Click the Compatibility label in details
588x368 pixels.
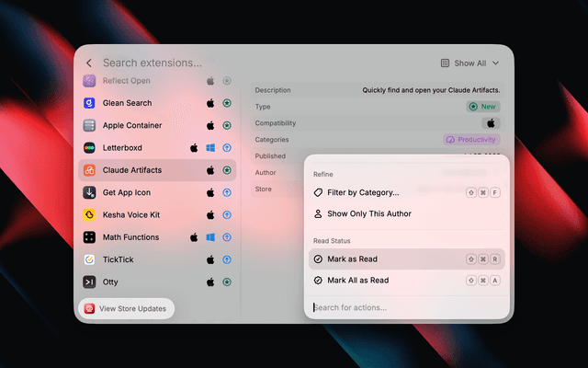pos(276,123)
